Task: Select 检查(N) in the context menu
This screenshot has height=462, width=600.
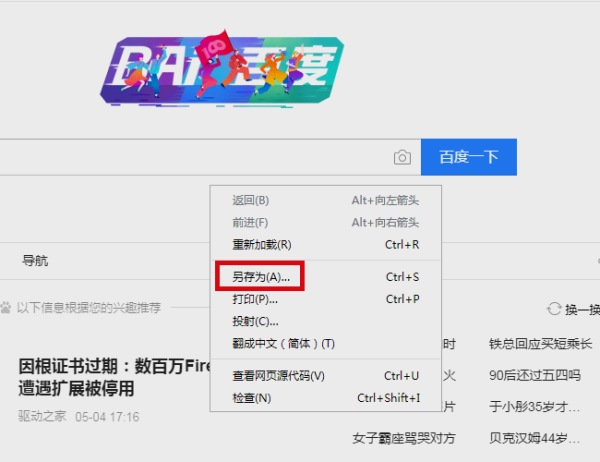Action: (x=326, y=398)
